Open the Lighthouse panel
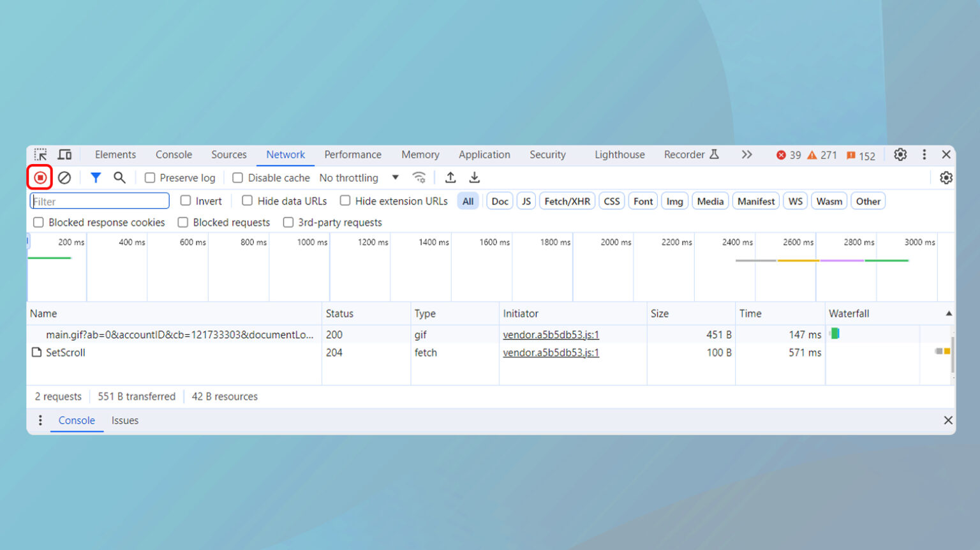Screen dimensions: 980x550 coord(619,154)
